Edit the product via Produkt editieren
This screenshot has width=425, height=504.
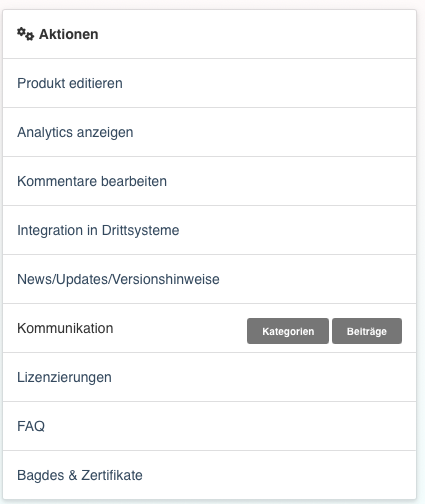click(70, 83)
